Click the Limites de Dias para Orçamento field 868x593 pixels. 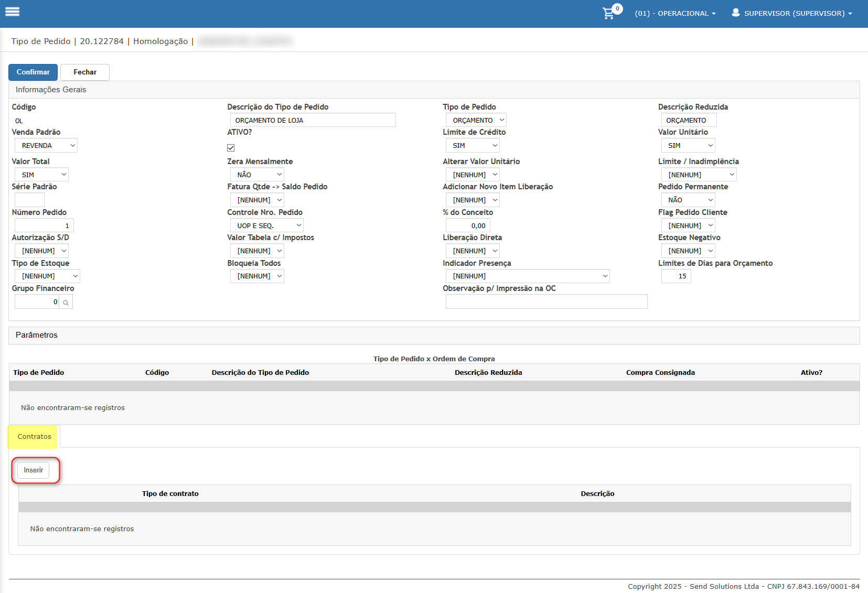tap(676, 276)
